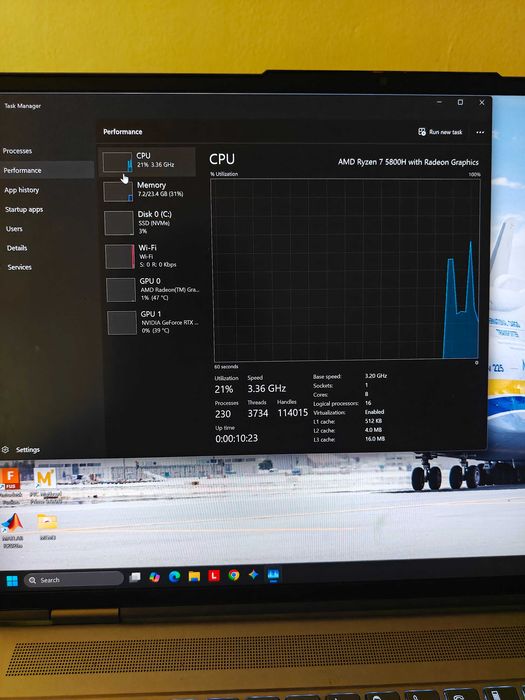The image size is (525, 700).
Task: Select the Memory performance entry
Action: (148, 190)
